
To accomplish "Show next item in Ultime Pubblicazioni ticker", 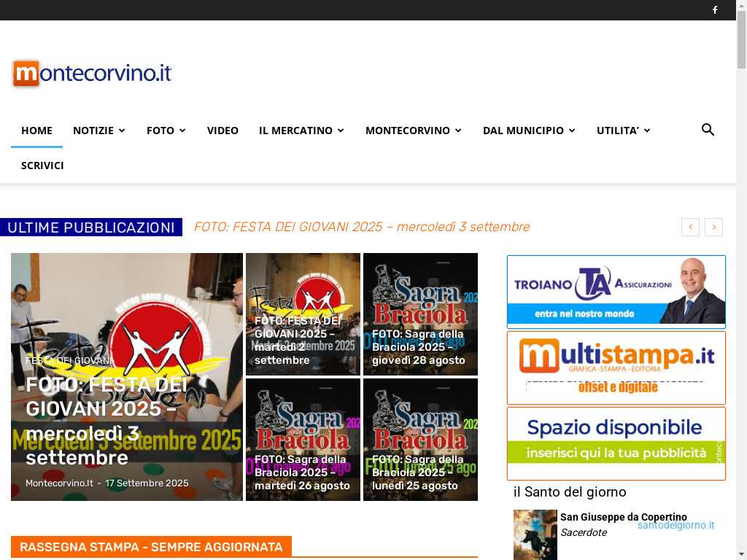I will (713, 227).
